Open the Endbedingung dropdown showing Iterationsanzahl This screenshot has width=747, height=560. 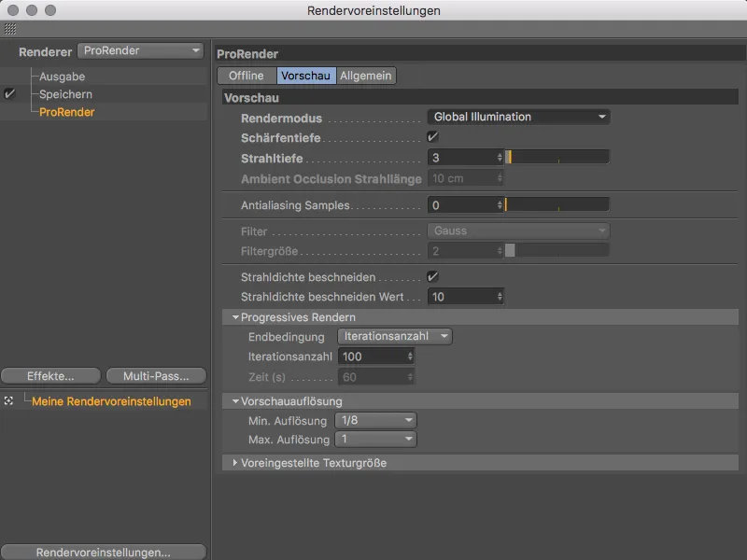coord(392,335)
